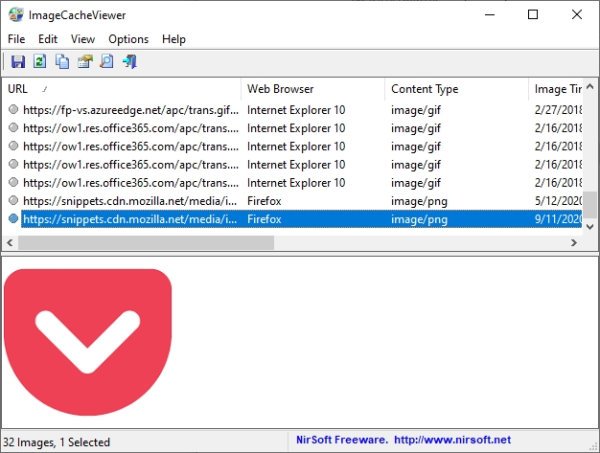Click the horizontal scrollbar thumb
The width and height of the screenshot is (600, 453).
pyautogui.click(x=146, y=243)
